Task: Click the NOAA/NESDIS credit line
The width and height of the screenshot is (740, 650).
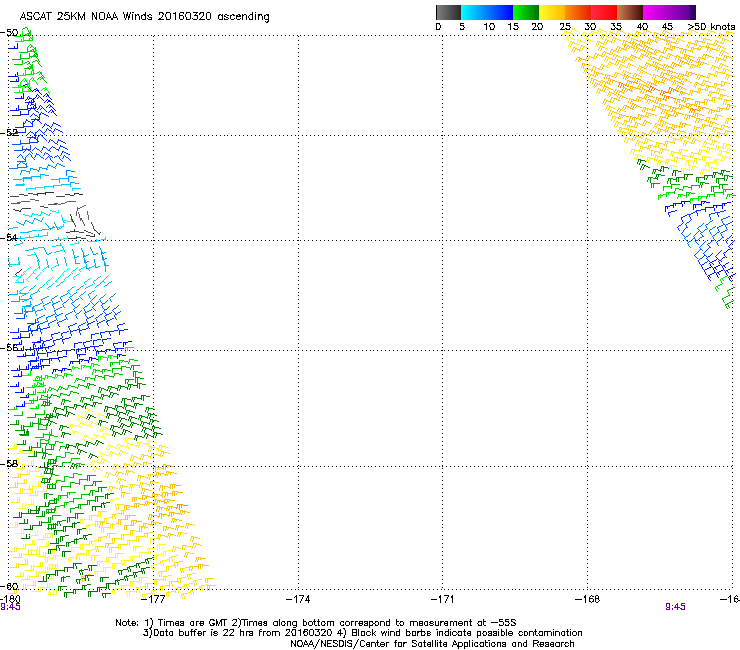Action: (432, 644)
